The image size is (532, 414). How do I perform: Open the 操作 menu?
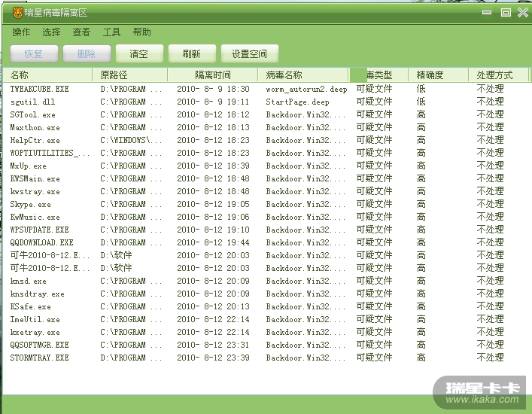coord(21,32)
